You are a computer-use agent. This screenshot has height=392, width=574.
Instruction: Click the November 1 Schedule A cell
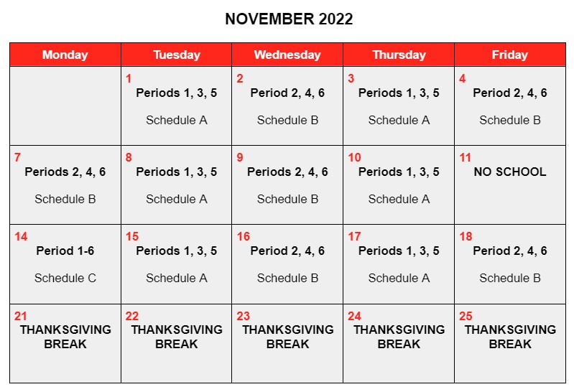(x=177, y=106)
